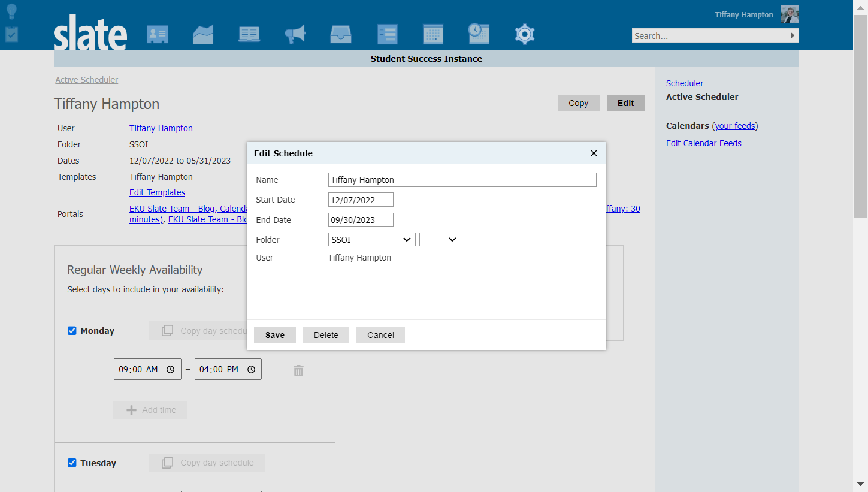Toggle the Tuesday availability checkbox

click(72, 463)
